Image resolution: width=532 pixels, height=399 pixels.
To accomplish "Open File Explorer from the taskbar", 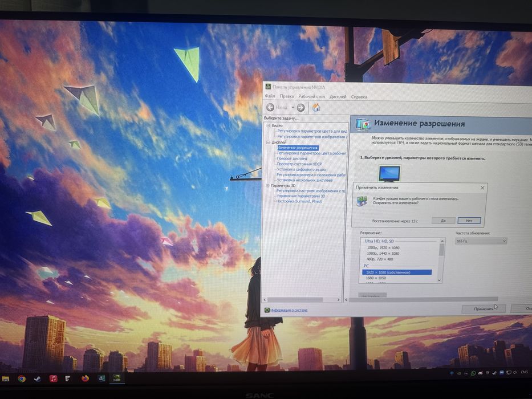I will [6, 378].
